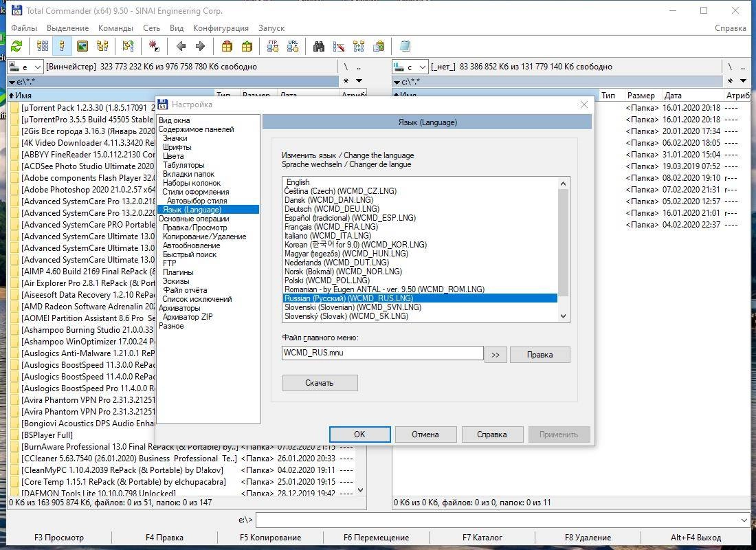The width and height of the screenshot is (756, 550).
Task: Open the Запуск menu
Action: [271, 28]
